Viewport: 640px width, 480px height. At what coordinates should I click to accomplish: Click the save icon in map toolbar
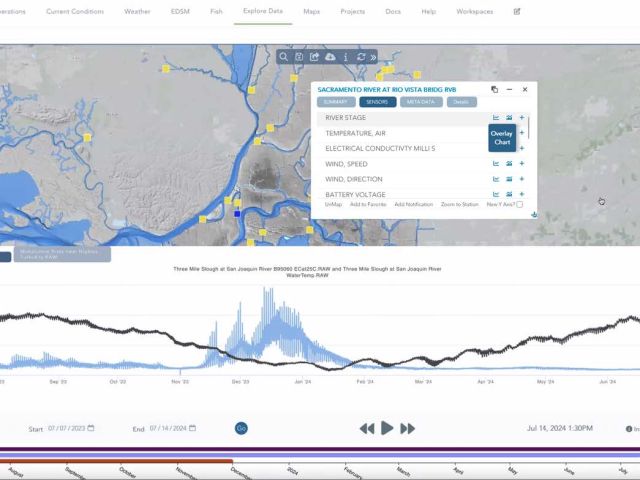coord(299,57)
